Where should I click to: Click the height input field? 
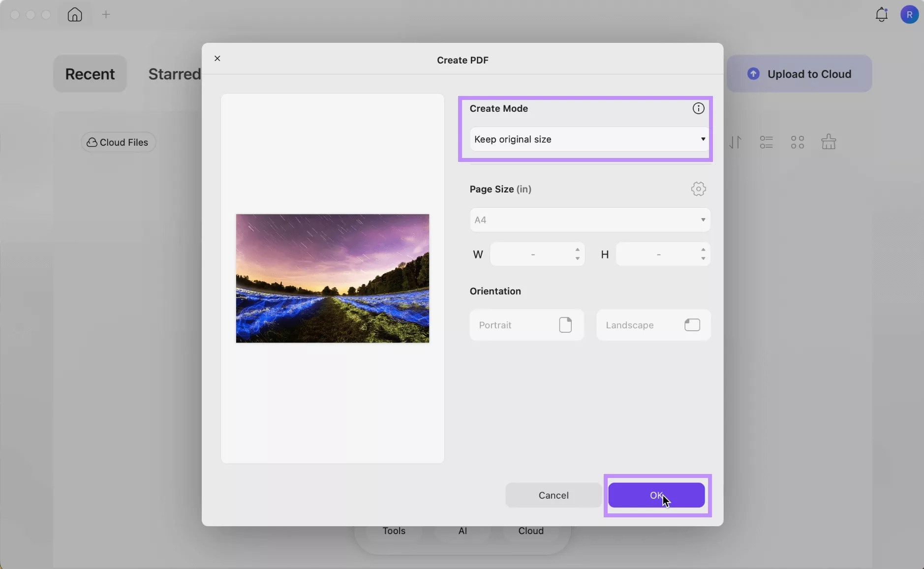[659, 254]
